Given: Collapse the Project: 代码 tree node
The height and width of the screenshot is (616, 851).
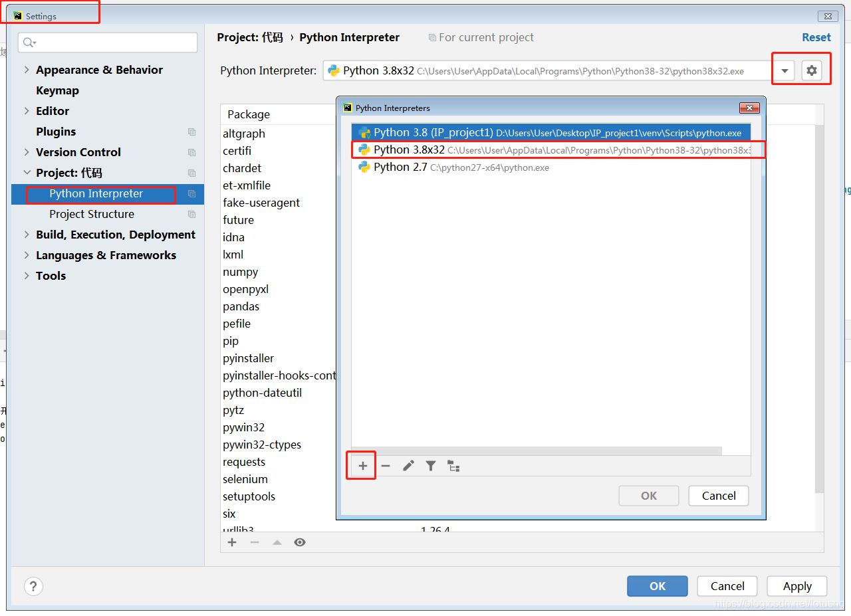Looking at the screenshot, I should pos(27,173).
